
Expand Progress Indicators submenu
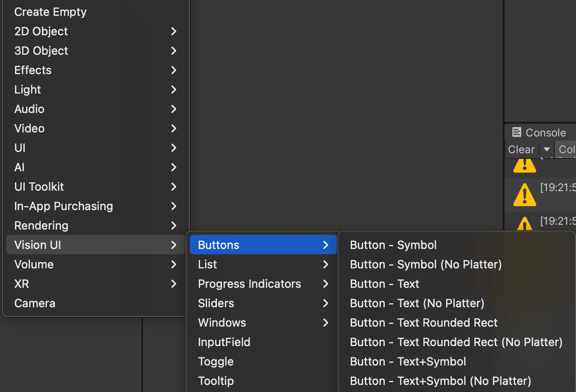coord(263,284)
